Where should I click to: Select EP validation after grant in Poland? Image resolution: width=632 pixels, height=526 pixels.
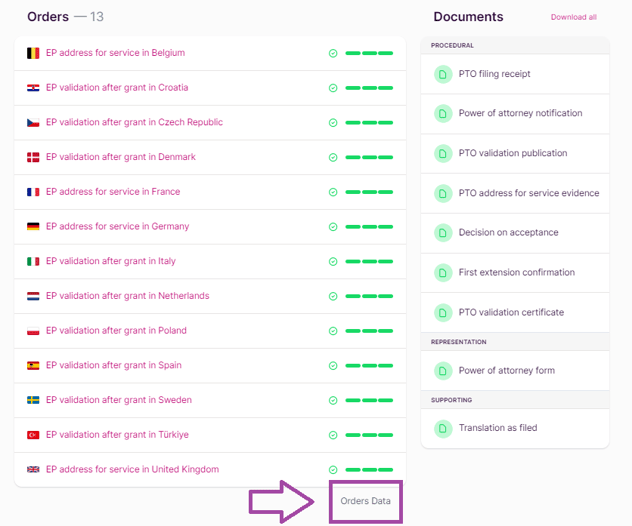tap(116, 331)
